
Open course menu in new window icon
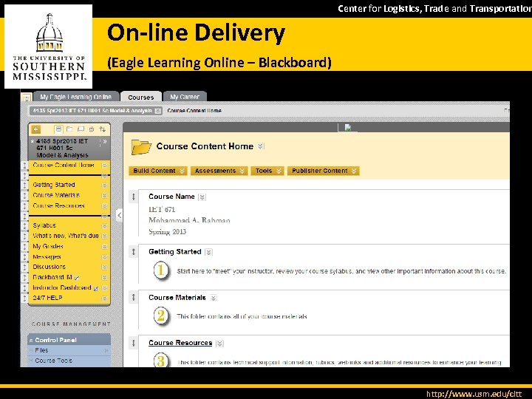[x=81, y=129]
